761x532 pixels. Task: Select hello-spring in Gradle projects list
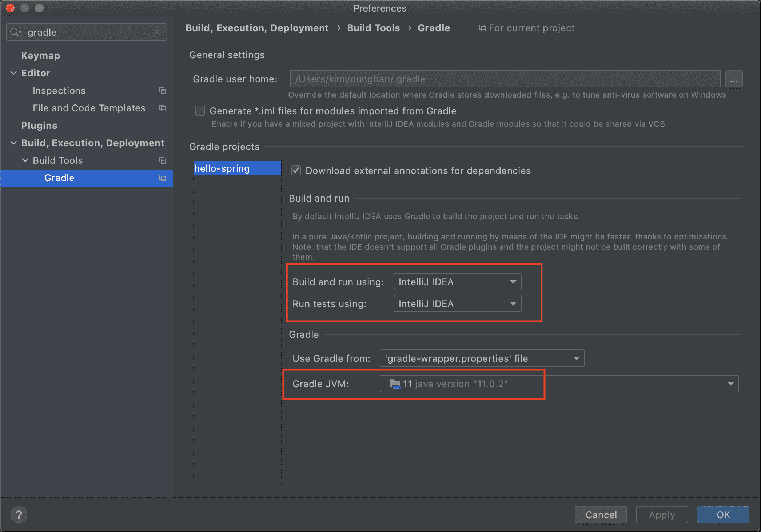click(x=237, y=168)
